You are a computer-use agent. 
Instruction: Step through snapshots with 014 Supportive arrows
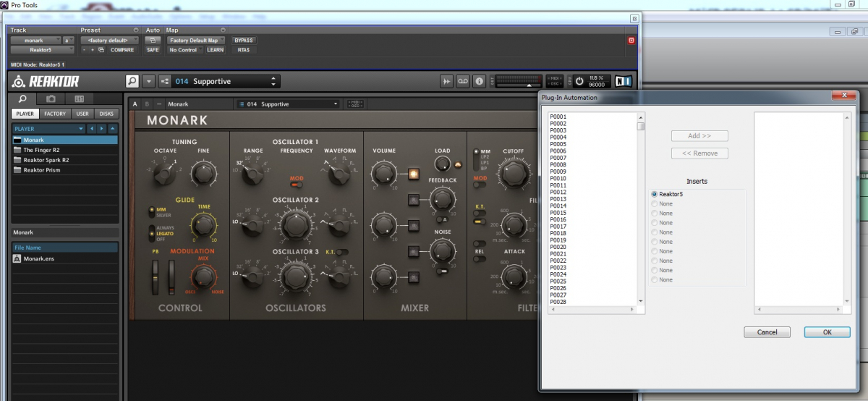click(273, 82)
